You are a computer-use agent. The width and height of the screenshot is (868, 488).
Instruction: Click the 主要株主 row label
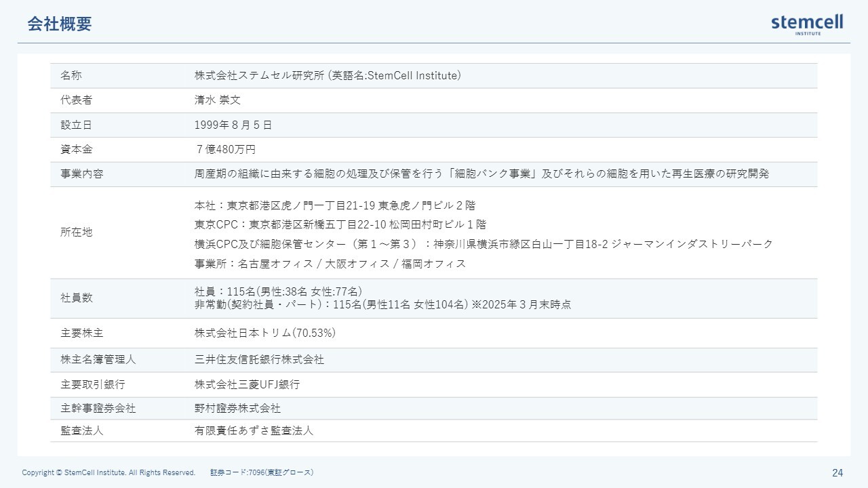(x=82, y=333)
